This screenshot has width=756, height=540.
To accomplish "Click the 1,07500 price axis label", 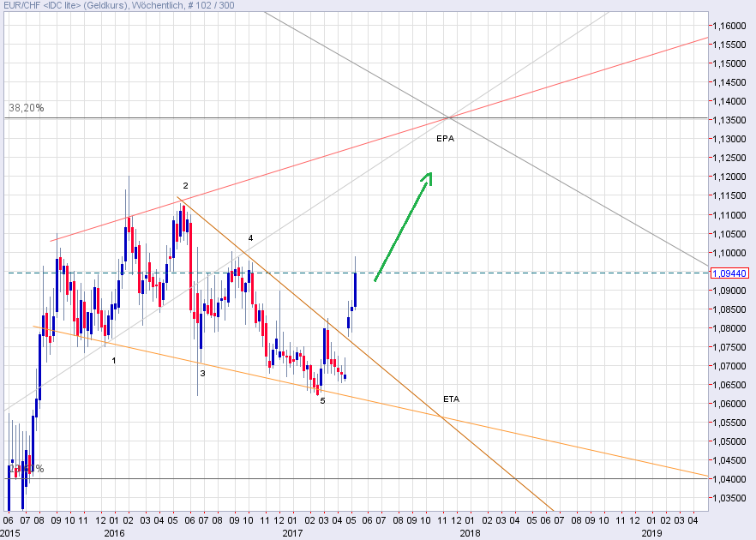I will pyautogui.click(x=729, y=347).
